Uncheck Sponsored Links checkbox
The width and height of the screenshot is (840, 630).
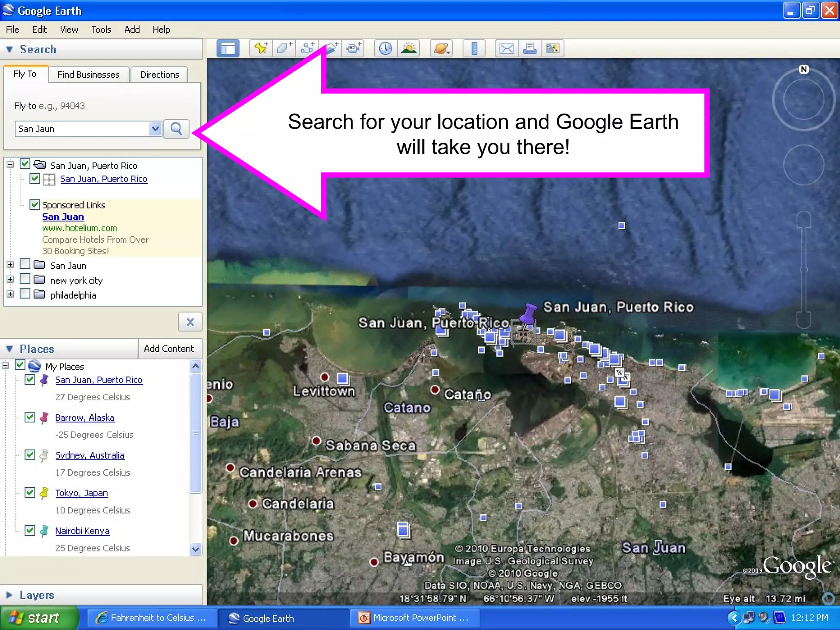(35, 205)
